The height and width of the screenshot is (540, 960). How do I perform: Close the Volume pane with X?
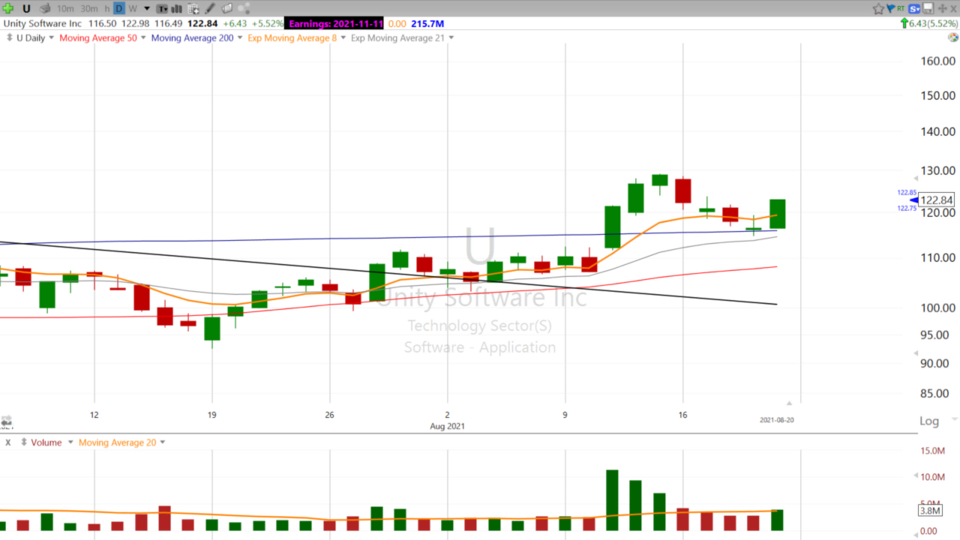point(8,443)
